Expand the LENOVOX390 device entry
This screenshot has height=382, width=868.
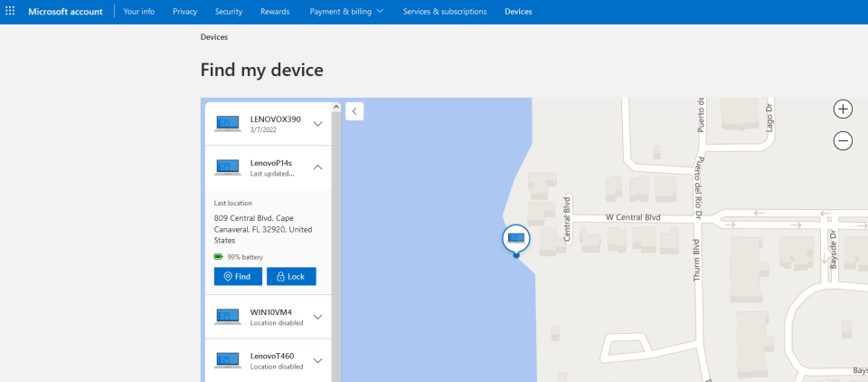(x=317, y=124)
